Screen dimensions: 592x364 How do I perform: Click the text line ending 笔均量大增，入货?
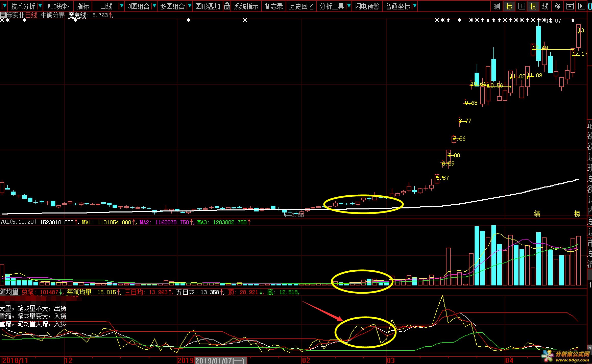point(33,324)
